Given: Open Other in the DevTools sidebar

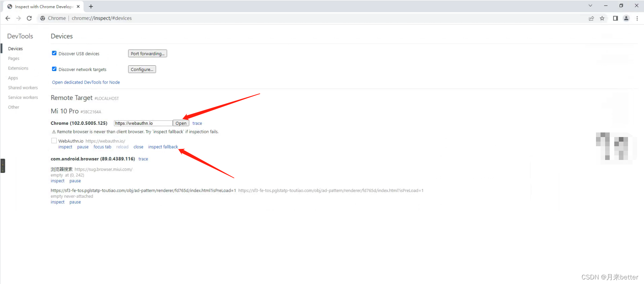Looking at the screenshot, I should (13, 107).
